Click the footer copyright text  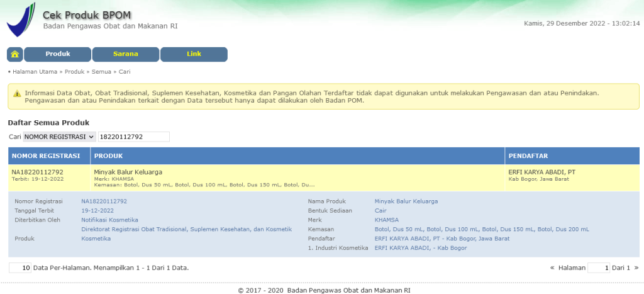[324, 290]
